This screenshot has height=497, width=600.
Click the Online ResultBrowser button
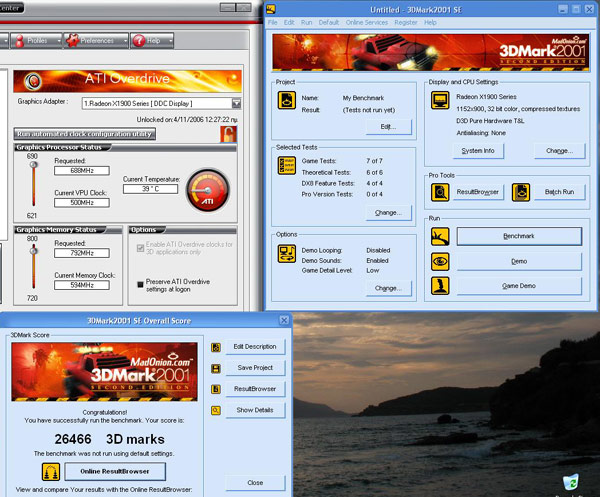(115, 472)
